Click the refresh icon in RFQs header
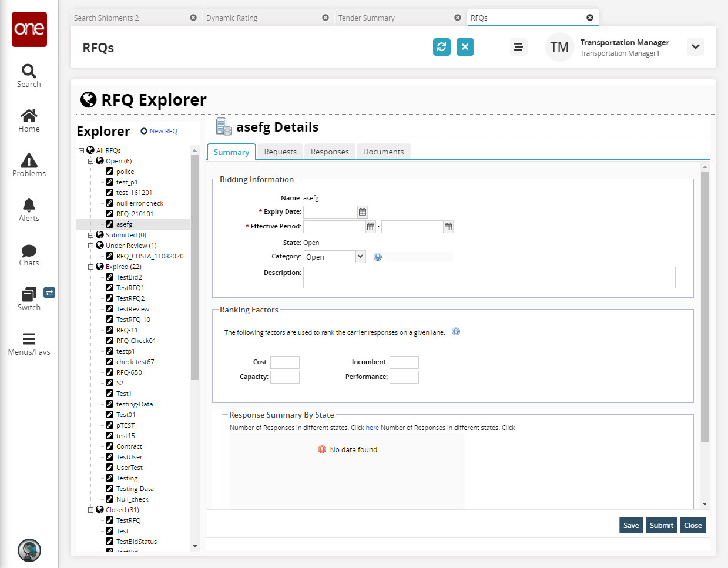Viewport: 728px width, 568px height. tap(441, 47)
